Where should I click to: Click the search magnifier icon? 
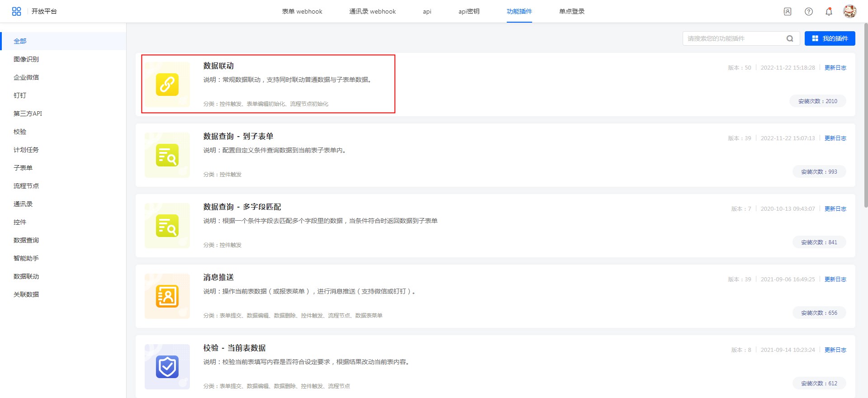pos(790,38)
